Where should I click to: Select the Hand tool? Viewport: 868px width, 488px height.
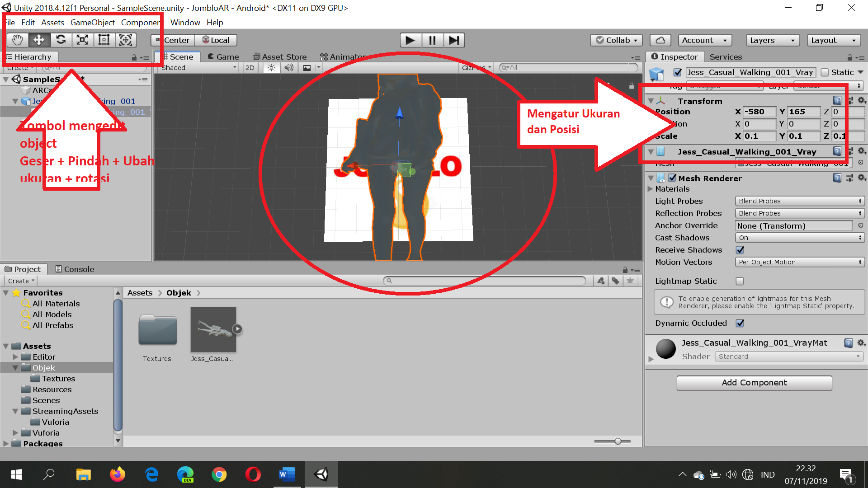coord(17,40)
